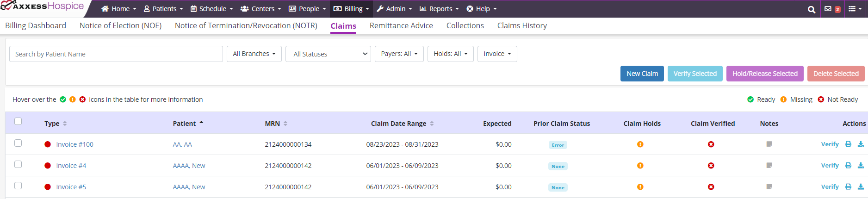The height and width of the screenshot is (199, 868).
Task: Select the checkbox for Invoice #5
Action: tap(18, 186)
